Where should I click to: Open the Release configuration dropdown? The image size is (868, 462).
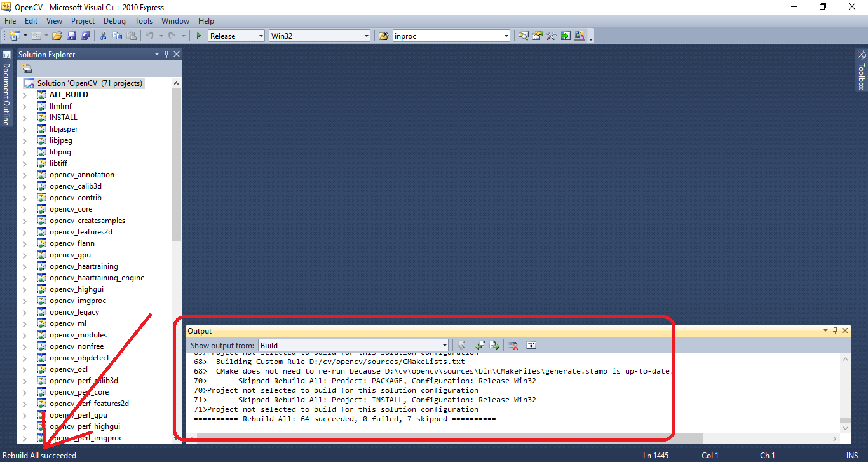point(261,36)
